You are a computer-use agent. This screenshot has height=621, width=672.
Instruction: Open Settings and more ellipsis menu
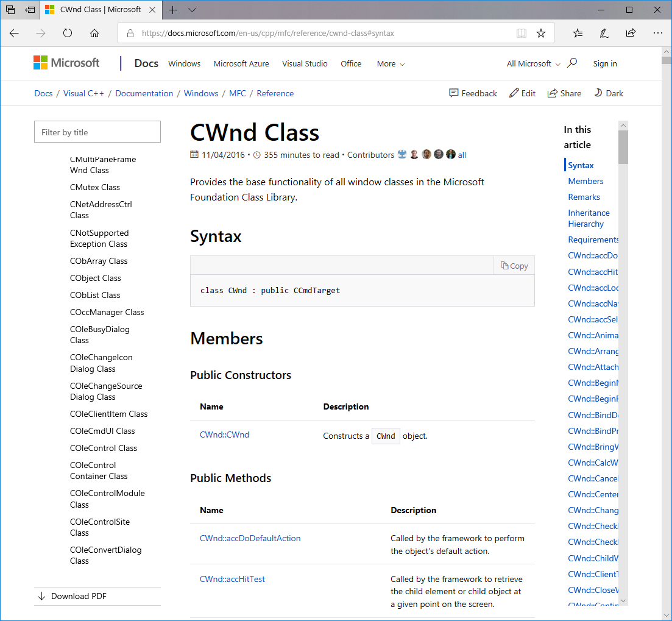click(657, 33)
